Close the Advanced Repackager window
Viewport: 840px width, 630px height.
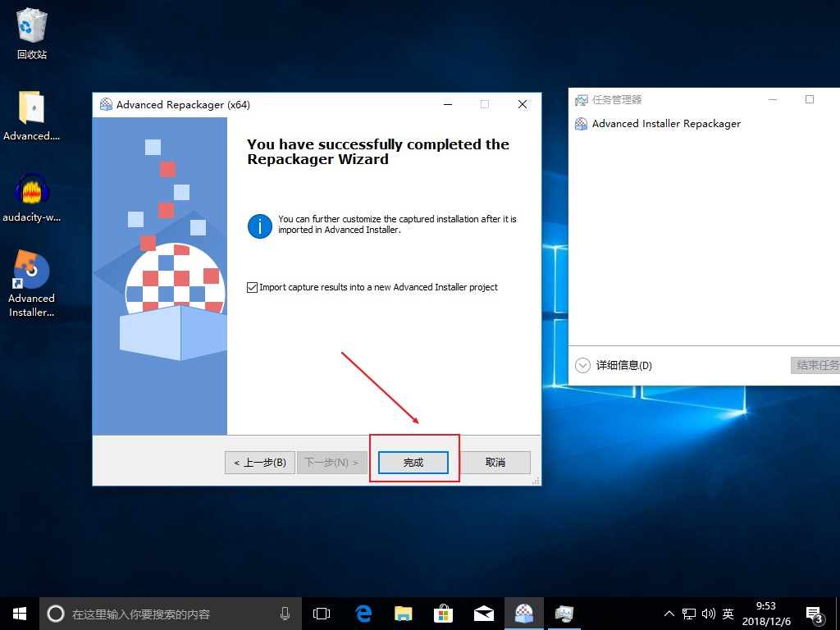click(x=523, y=104)
